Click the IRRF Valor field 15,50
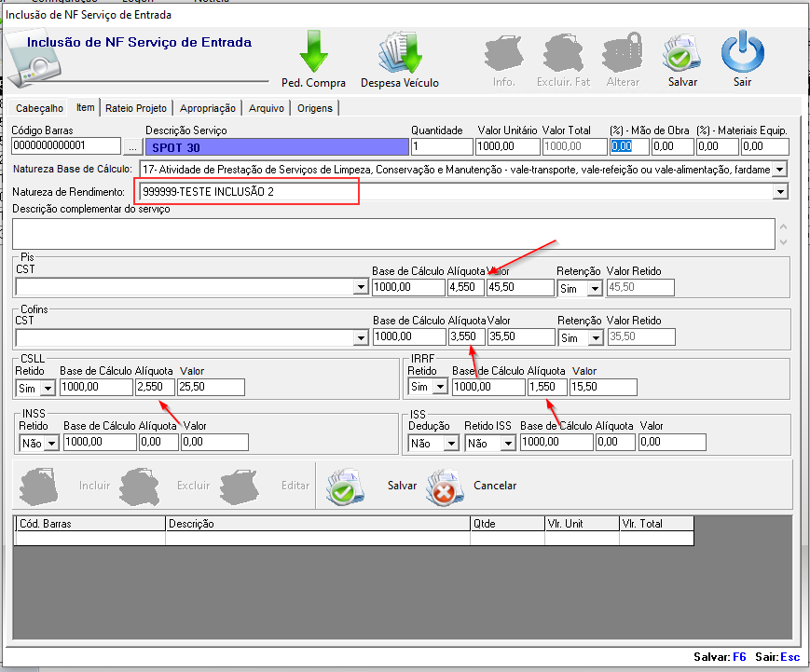This screenshot has height=672, width=810. click(x=603, y=387)
